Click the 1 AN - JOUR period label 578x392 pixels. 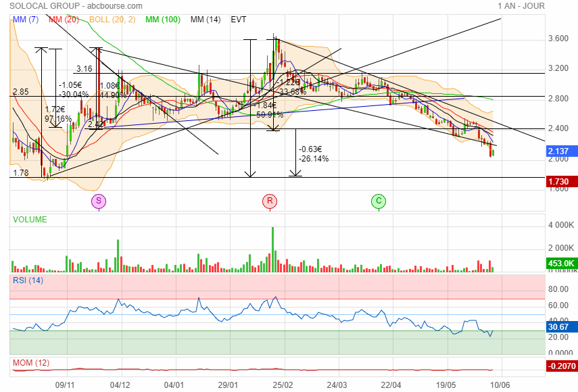pyautogui.click(x=521, y=6)
